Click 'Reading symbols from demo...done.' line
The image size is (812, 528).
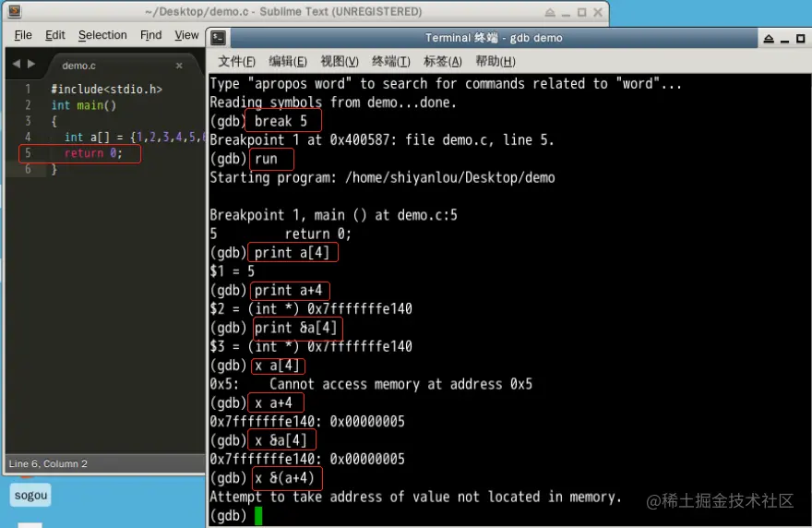[x=333, y=102]
